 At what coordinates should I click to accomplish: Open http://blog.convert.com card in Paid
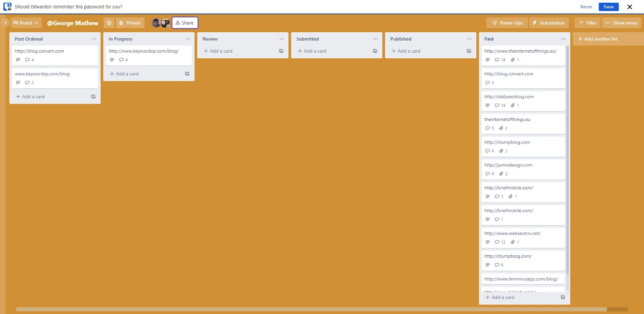coord(523,78)
